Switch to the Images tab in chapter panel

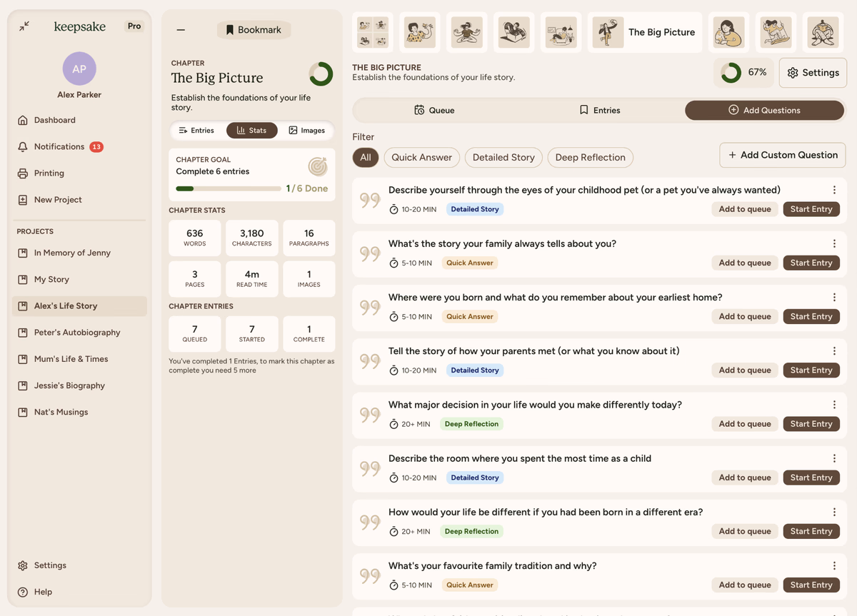coord(306,131)
